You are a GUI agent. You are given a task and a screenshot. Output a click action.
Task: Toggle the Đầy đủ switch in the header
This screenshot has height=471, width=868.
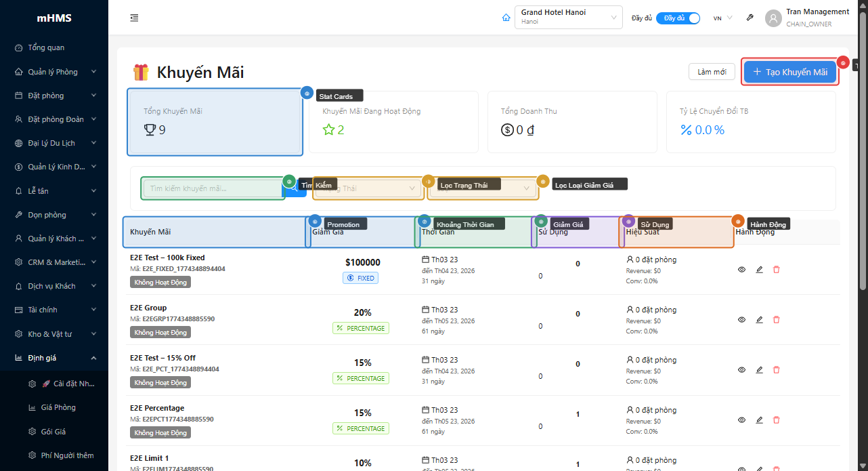[x=678, y=18]
